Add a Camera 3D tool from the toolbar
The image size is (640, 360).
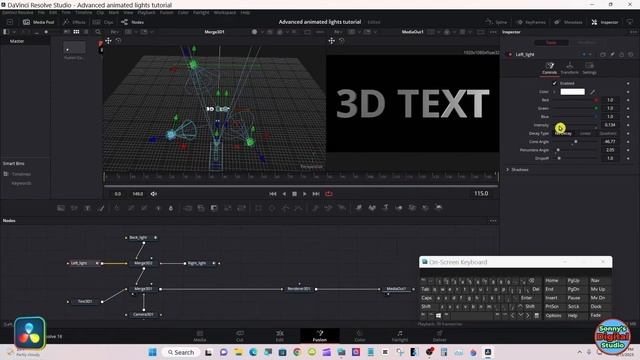[412, 208]
